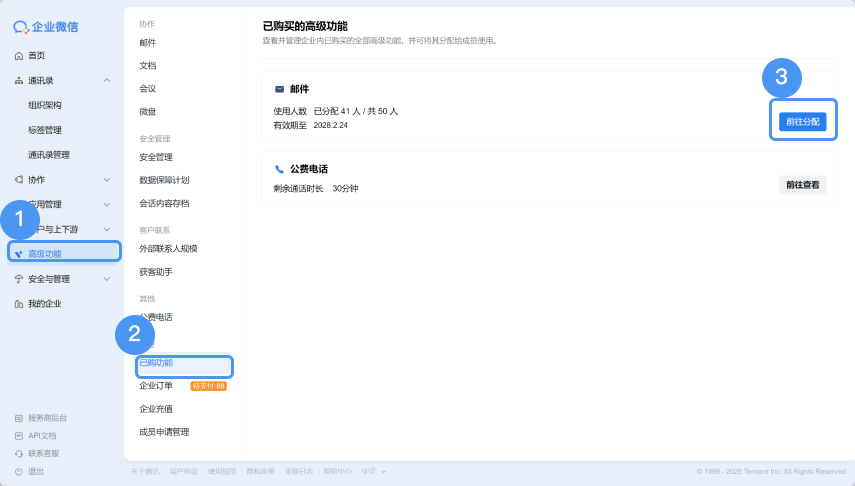
Task: Click the 协作 sidebar icon
Action: click(x=19, y=179)
